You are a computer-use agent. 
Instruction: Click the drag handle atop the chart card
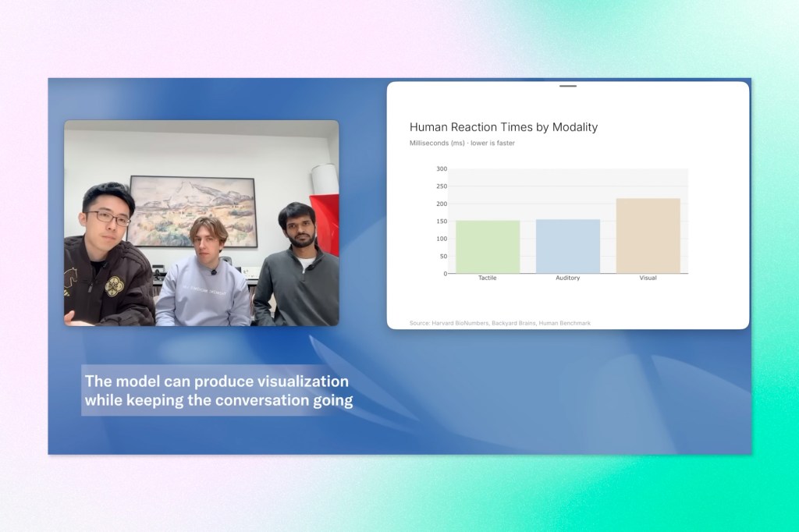[x=568, y=86]
